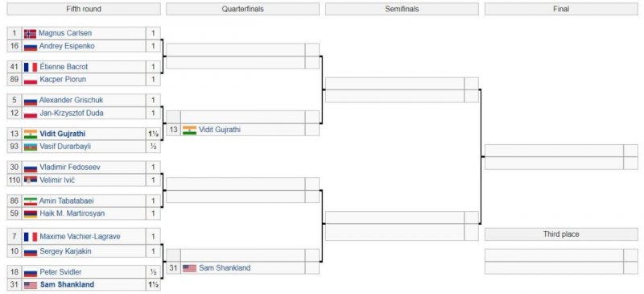Open the Magnus Carlsen player link

[65, 33]
